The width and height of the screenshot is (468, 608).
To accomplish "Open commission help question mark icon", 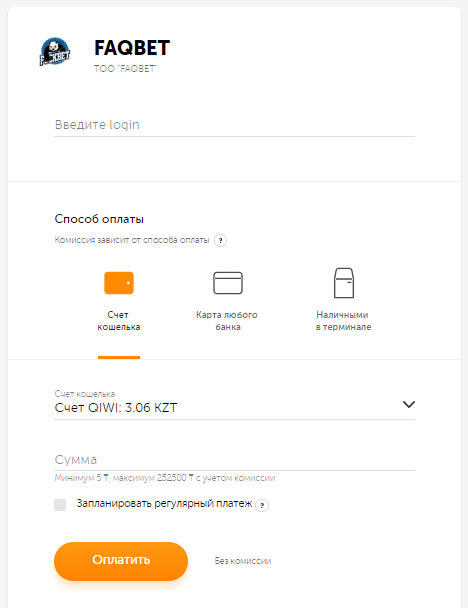I will tap(220, 240).
